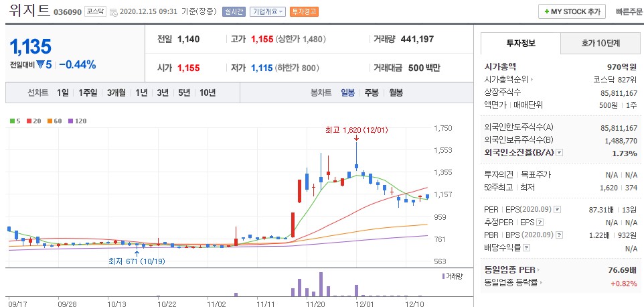Select 주봉 candlestick chart
Image resolution: width=644 pixels, height=307 pixels.
372,93
